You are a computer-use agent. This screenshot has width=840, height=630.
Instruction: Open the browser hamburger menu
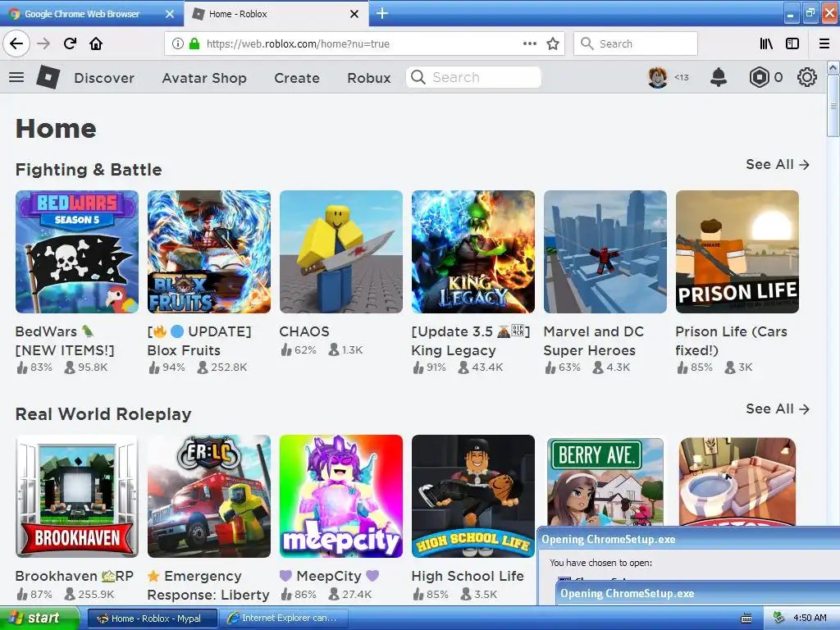[824, 43]
